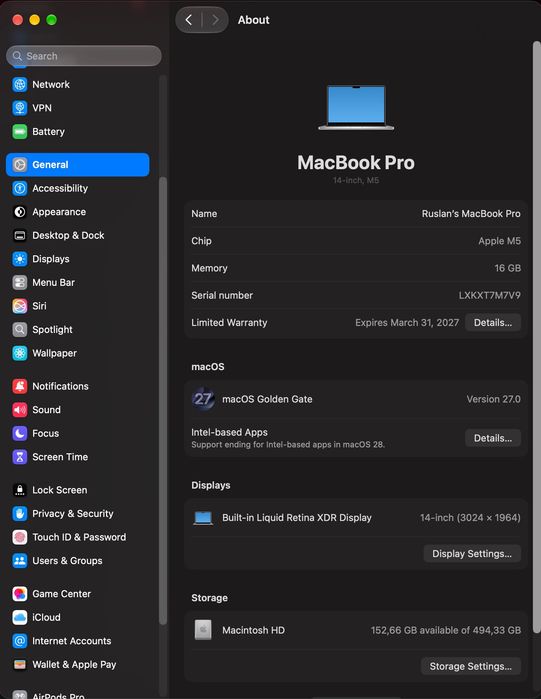Select Screen Time hourglass icon
Image resolution: width=541 pixels, height=699 pixels.
pos(20,457)
